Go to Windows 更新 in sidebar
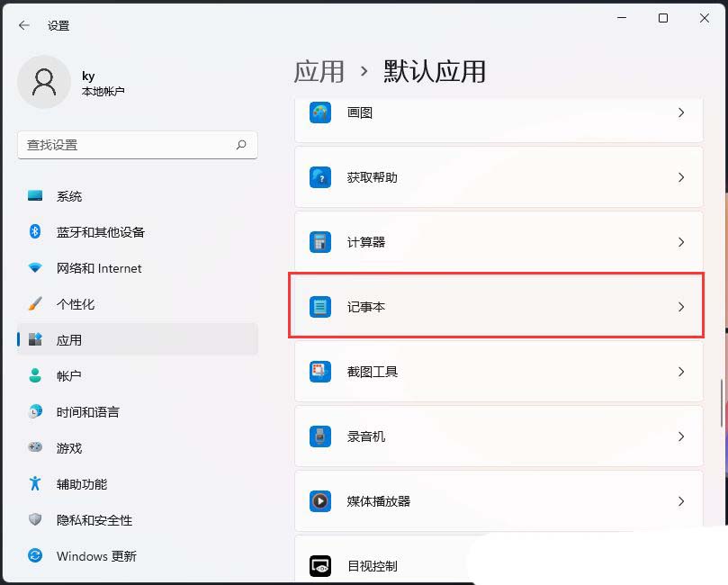Image resolution: width=728 pixels, height=585 pixels. coord(96,556)
